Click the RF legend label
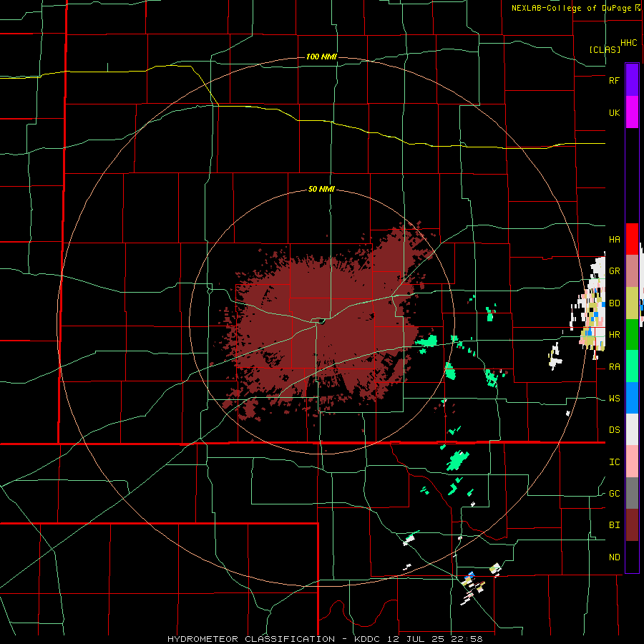Viewport: 644px width, 644px height. click(614, 80)
